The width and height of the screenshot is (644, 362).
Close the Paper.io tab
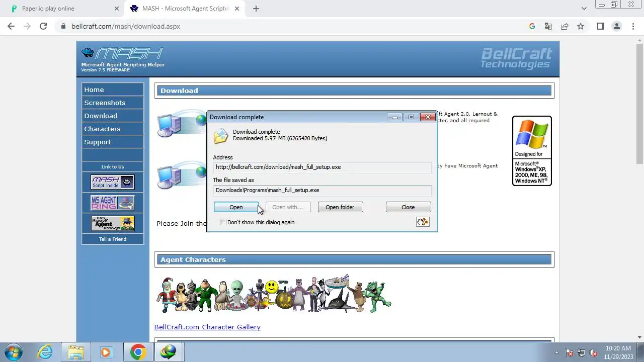[117, 9]
